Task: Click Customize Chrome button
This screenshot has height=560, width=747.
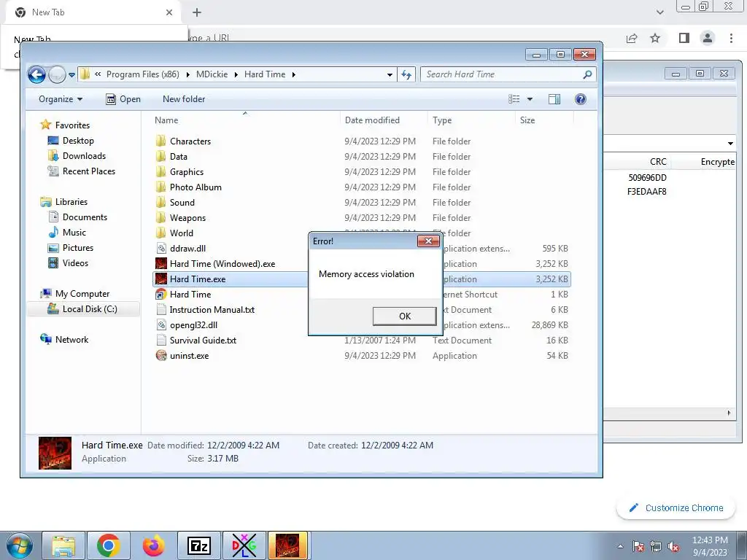Action: 676,508
